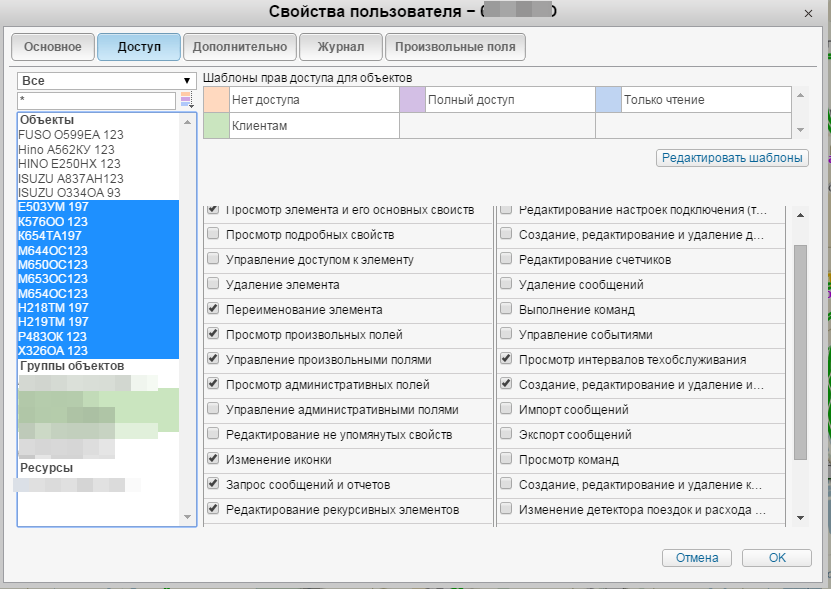Click the colored template filter icon beside search

[x=185, y=101]
